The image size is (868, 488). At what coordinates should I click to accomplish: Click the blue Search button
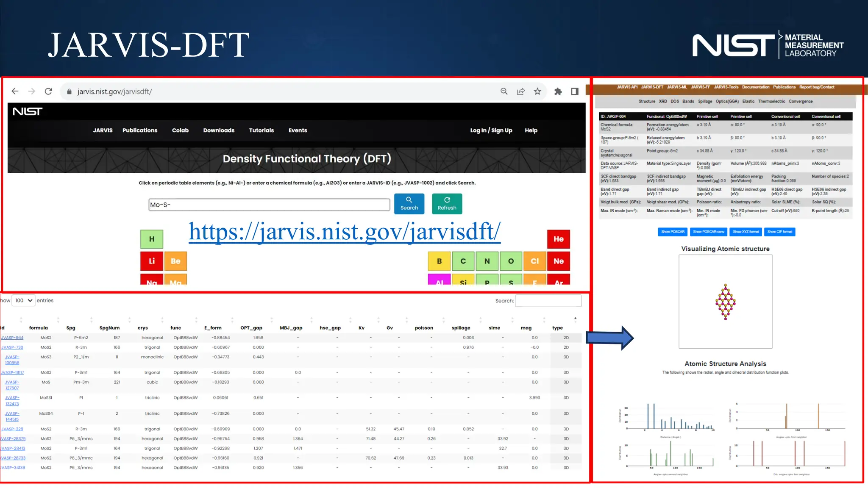coord(409,204)
